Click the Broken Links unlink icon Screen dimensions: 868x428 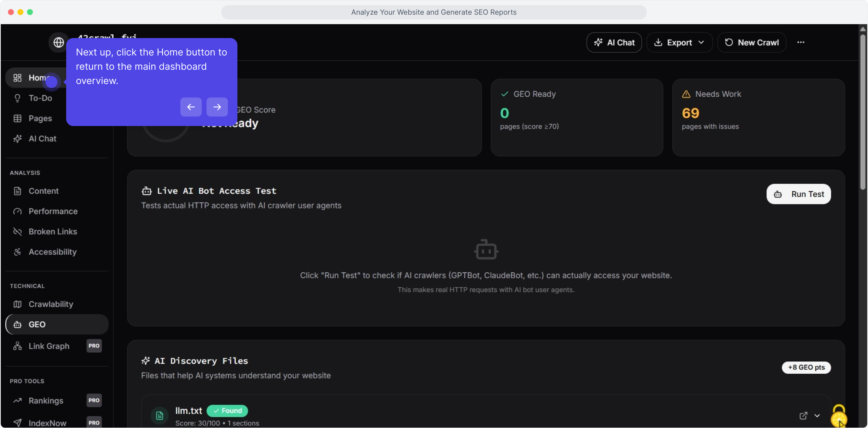(x=17, y=232)
